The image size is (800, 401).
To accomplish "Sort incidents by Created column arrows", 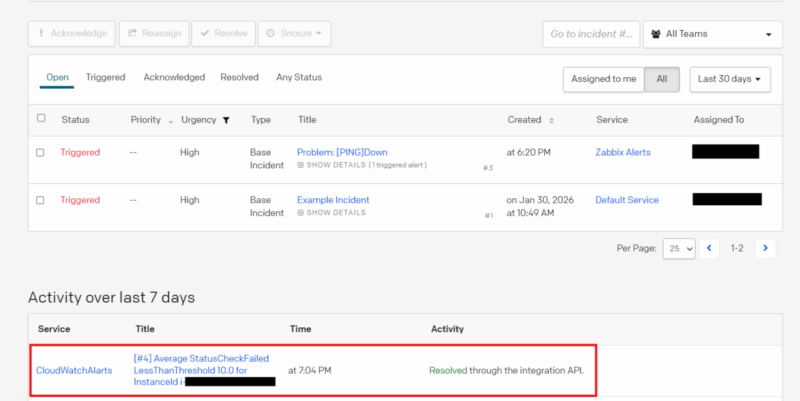I will click(x=551, y=120).
